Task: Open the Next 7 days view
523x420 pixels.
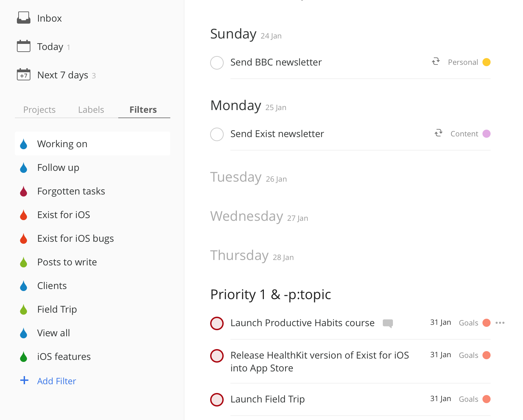Action: [63, 75]
